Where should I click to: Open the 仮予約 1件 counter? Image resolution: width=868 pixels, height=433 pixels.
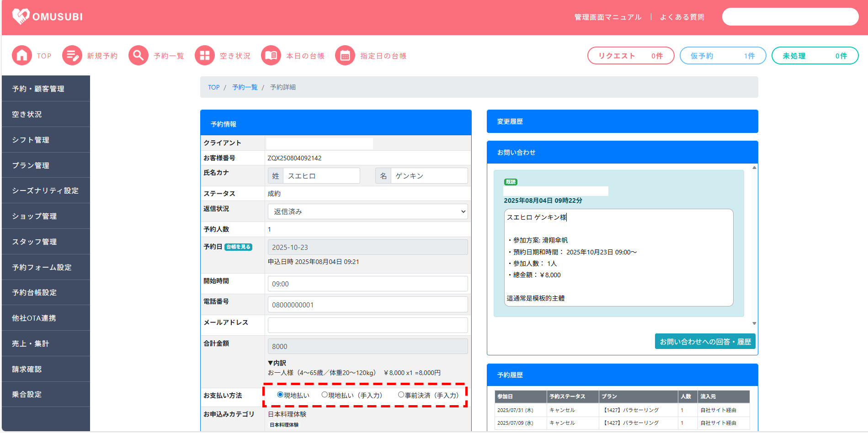(722, 56)
